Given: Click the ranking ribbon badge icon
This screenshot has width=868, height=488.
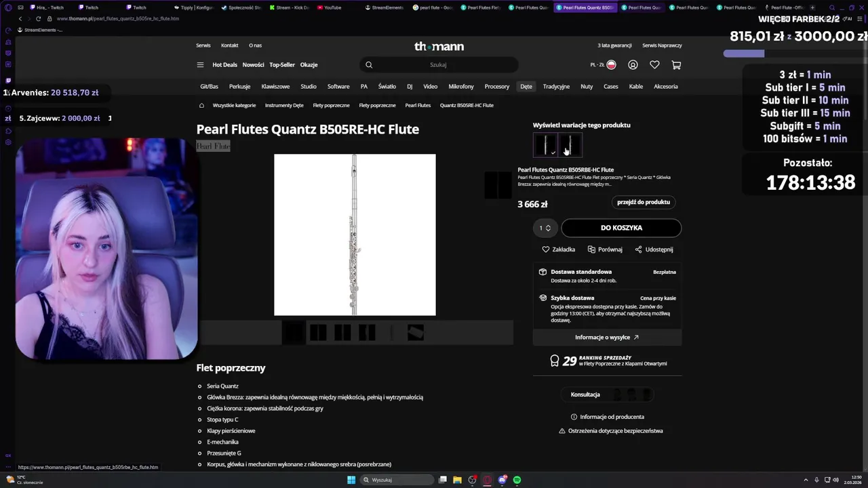Looking at the screenshot, I should click(554, 361).
